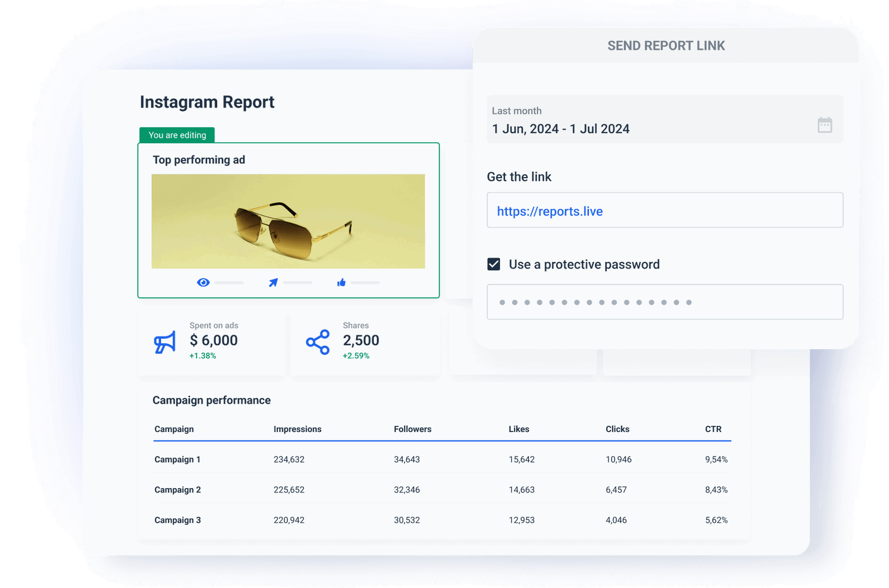Click the CTR column header
Viewport: 889px width, 588px height.
(x=713, y=429)
